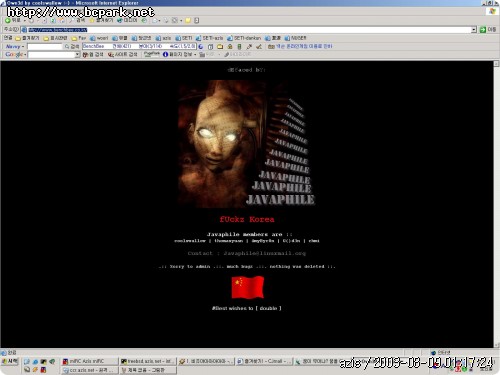Click the Google toolbar site search button
Screen dimensions: 500x375
[x=122, y=54]
